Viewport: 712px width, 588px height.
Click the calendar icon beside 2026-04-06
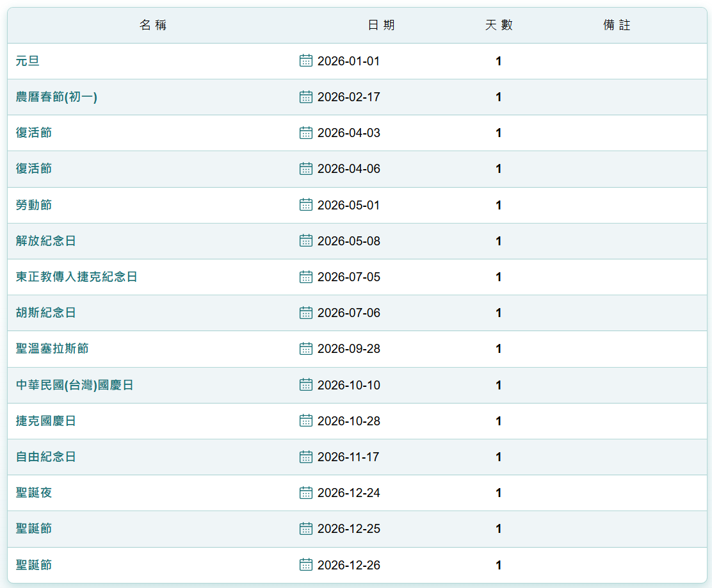coord(306,168)
